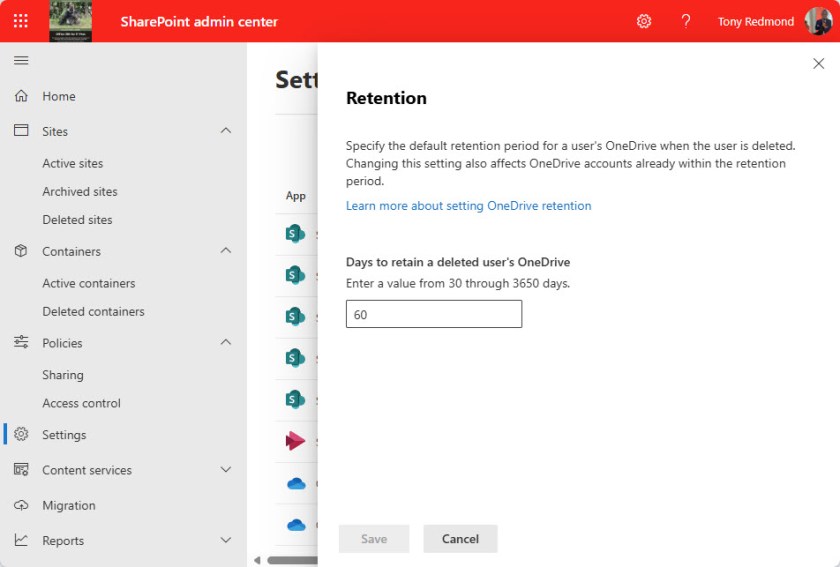The height and width of the screenshot is (567, 840).
Task: Open Tony Redmond account profile picture
Action: pos(818,21)
